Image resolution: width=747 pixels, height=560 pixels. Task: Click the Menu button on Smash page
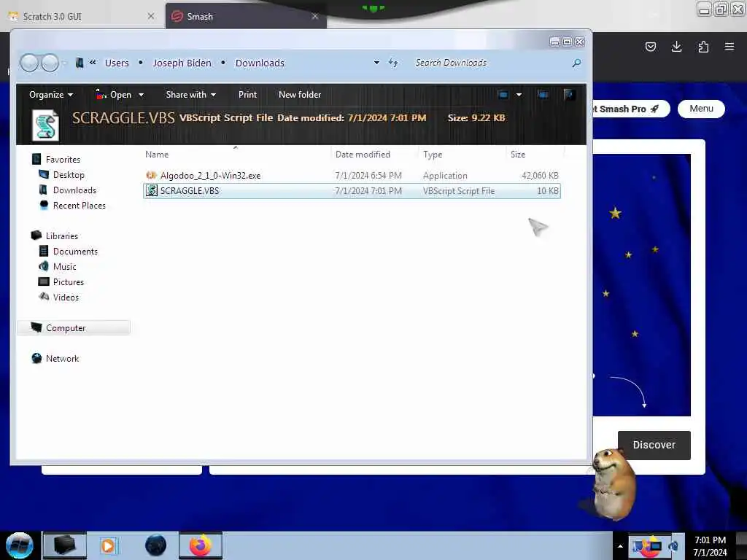tap(701, 109)
